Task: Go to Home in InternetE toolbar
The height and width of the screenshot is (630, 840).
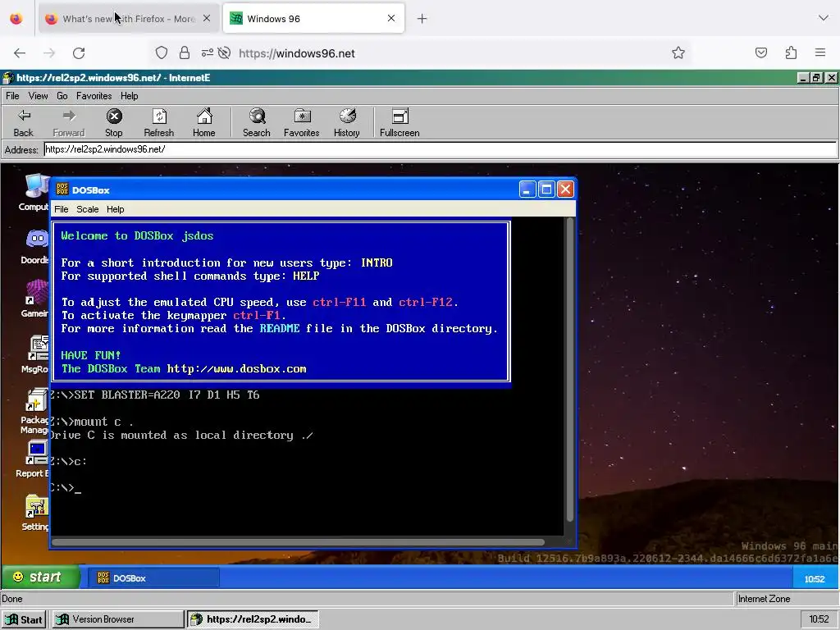Action: pyautogui.click(x=204, y=123)
